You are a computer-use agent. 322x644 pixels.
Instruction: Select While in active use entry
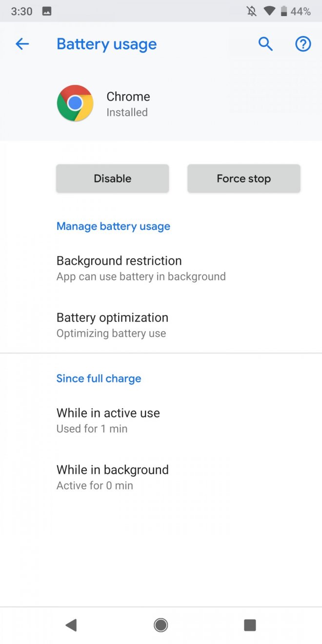108,420
